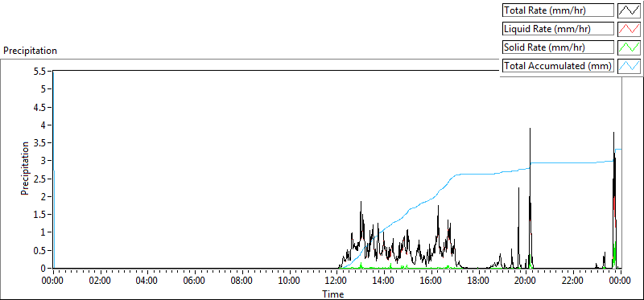
Task: Click the 22:00 x-axis time label
Action: (x=573, y=281)
